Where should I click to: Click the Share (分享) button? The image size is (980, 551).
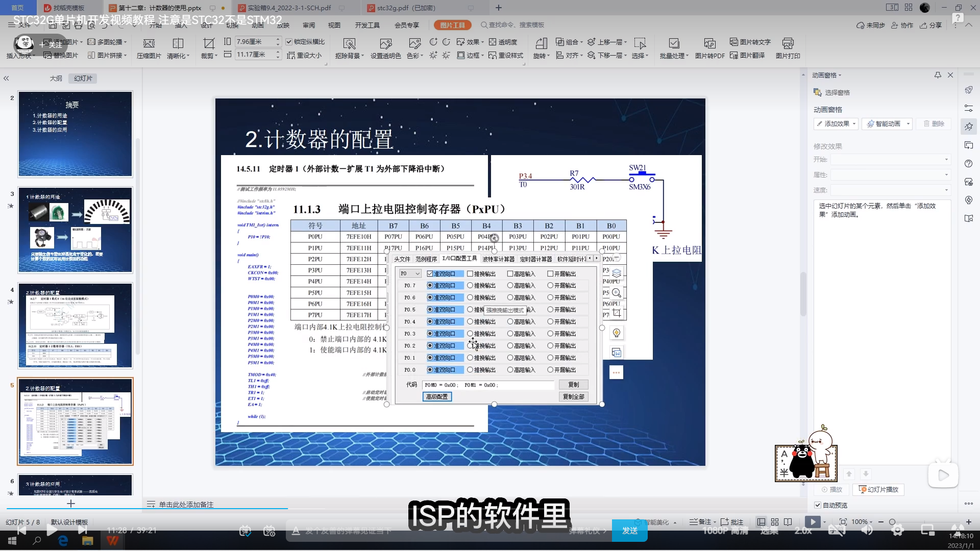point(931,25)
